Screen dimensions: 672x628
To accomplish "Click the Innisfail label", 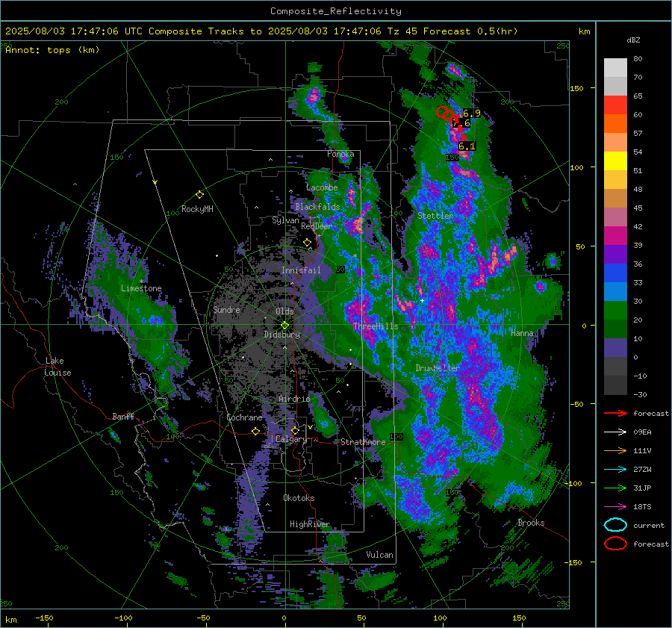I will tap(301, 270).
